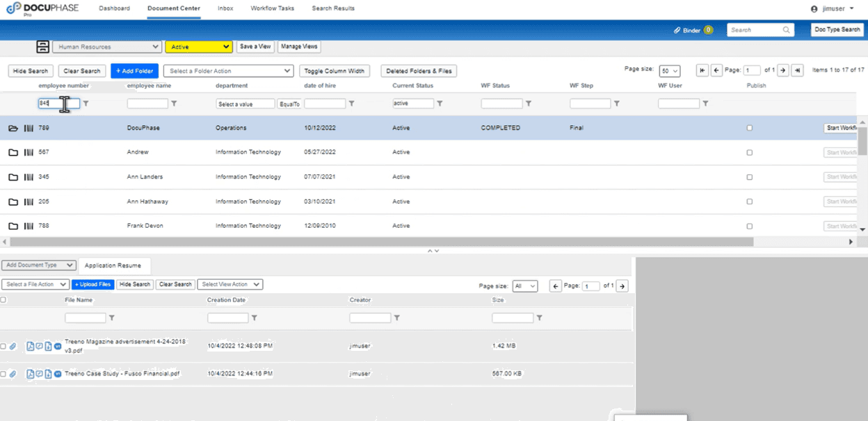Image resolution: width=868 pixels, height=421 pixels.
Task: Click the PDF icon for Treeno Case Study
Action: click(x=31, y=374)
